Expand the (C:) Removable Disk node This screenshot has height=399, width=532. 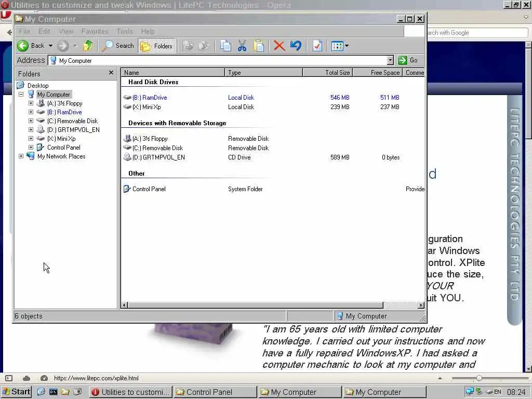click(x=31, y=121)
